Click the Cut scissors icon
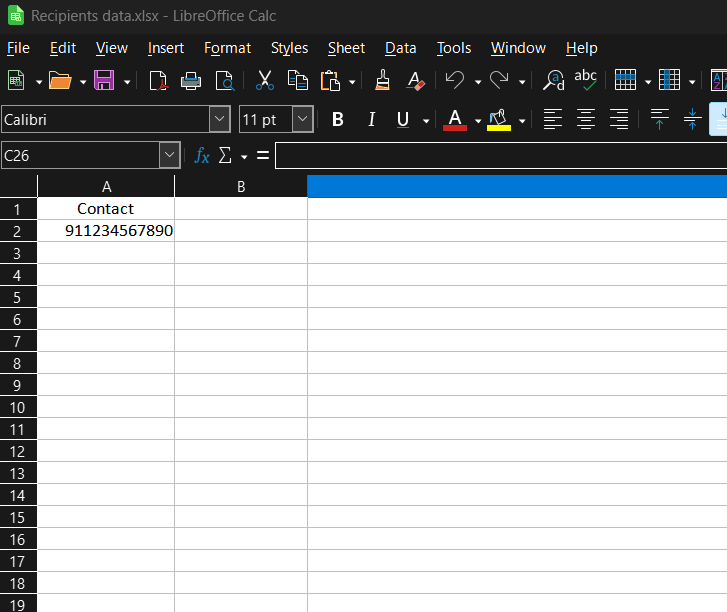This screenshot has width=727, height=612. pos(265,81)
